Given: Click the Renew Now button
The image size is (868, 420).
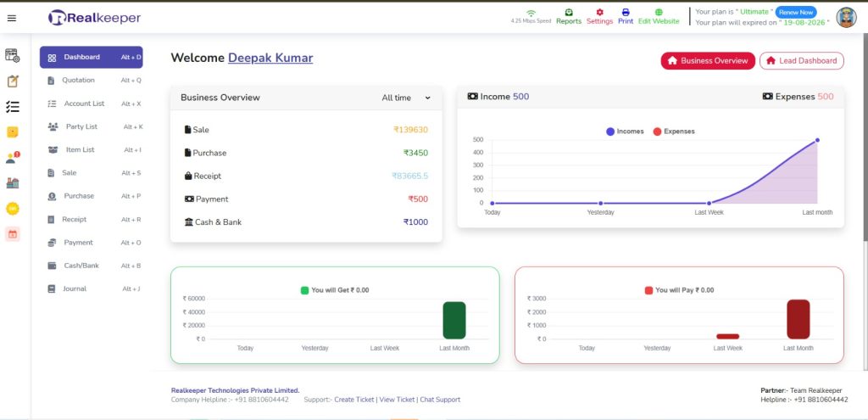Looking at the screenshot, I should click(796, 12).
